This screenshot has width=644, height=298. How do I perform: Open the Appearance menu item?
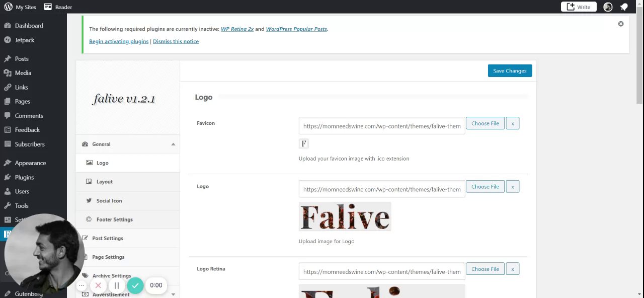coord(33,163)
